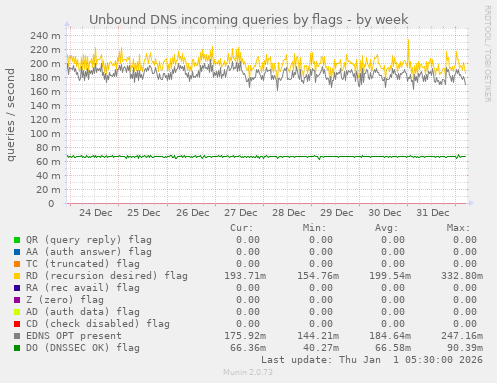Click the DO minimum value 40.27m
Screen dimensions: 497x383
click(321, 348)
